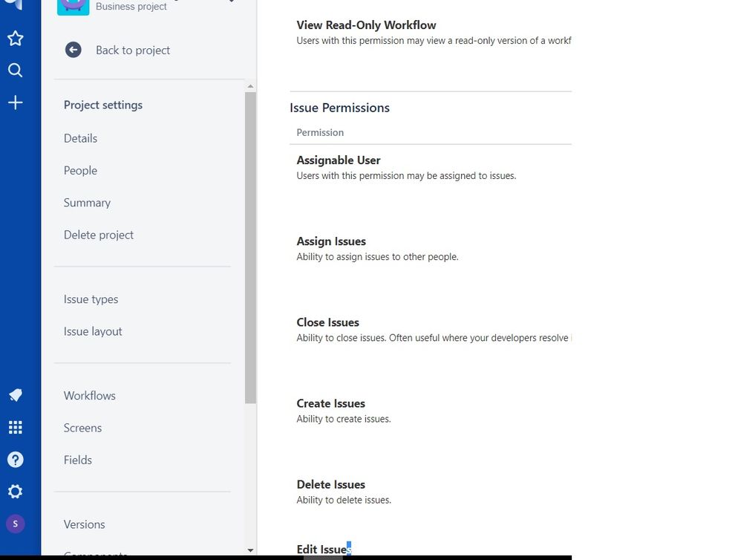Select Delete Issues permission title

click(331, 484)
